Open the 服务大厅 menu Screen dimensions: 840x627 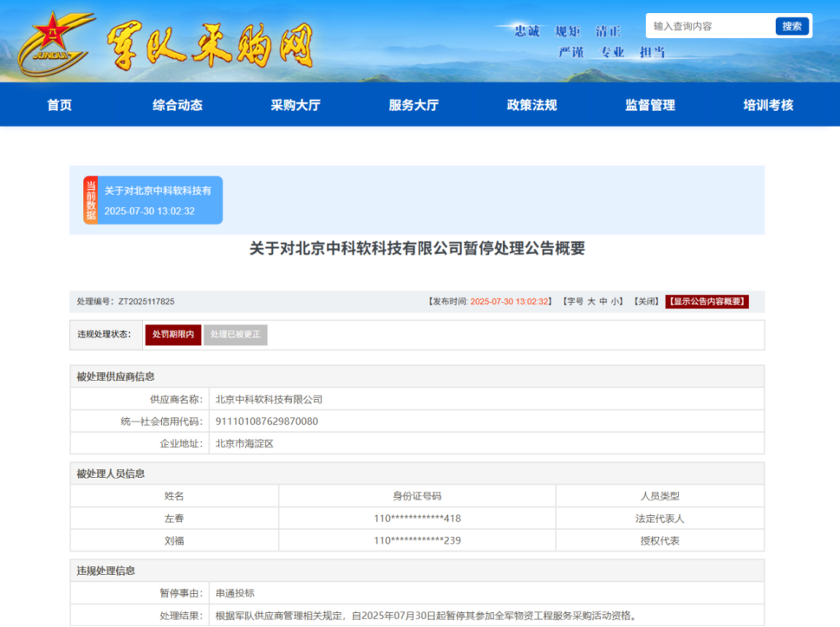[413, 105]
